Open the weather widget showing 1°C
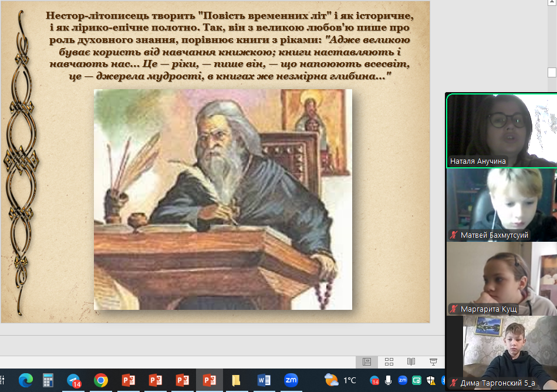 pos(340,380)
